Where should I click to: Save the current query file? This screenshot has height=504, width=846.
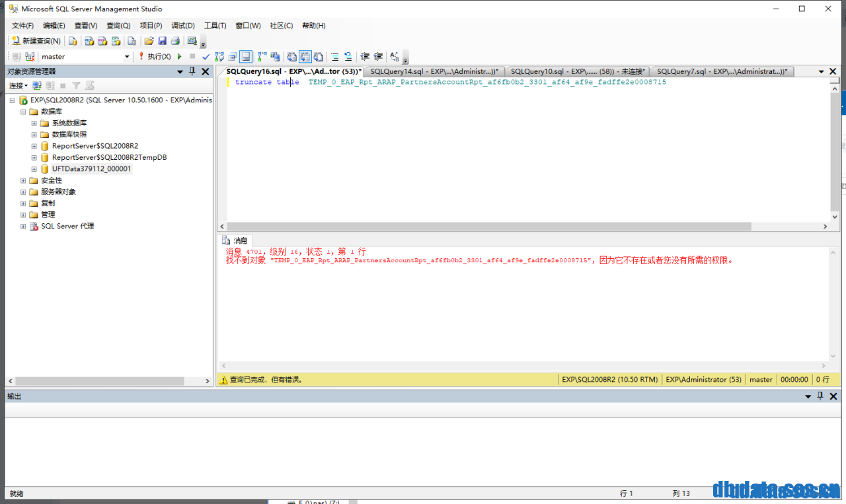(162, 41)
